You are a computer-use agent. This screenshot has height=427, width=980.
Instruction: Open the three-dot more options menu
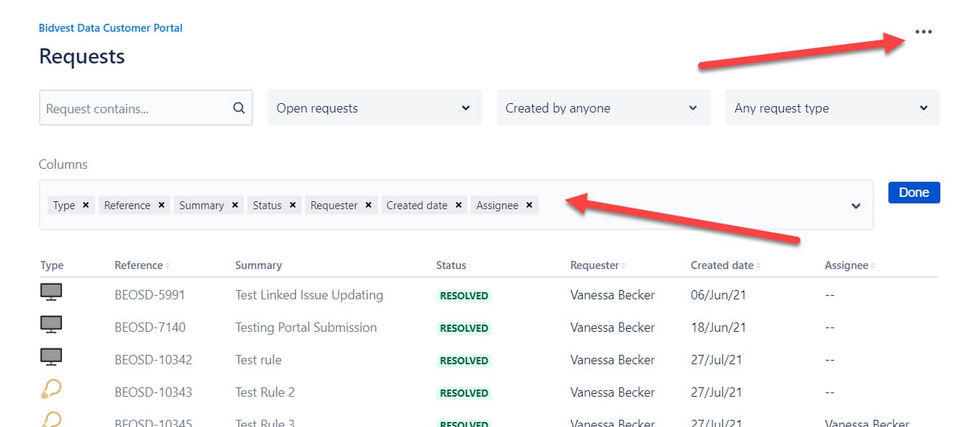coord(923,32)
